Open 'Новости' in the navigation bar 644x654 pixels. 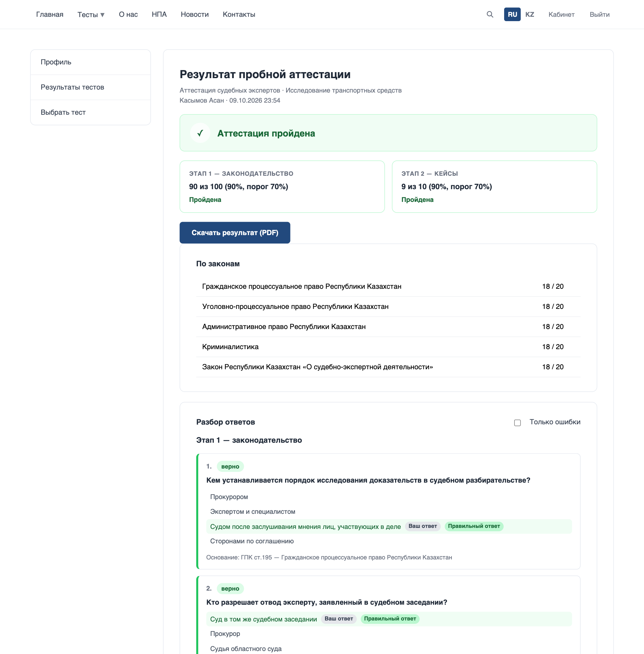coord(195,14)
